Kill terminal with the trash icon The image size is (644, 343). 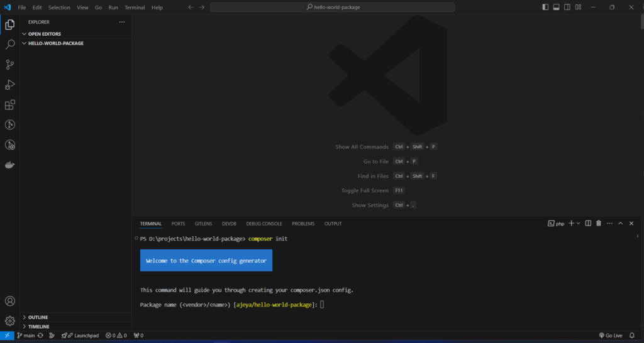pos(599,223)
